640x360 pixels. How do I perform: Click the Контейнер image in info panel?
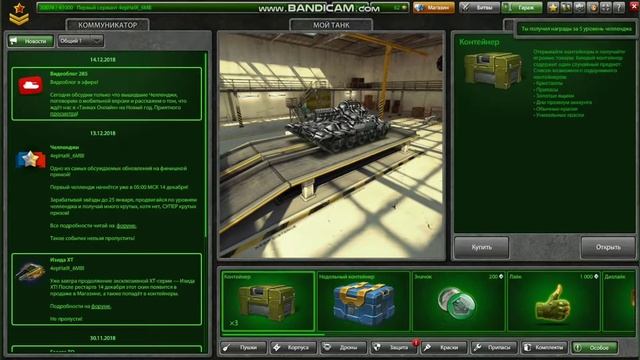(x=493, y=70)
